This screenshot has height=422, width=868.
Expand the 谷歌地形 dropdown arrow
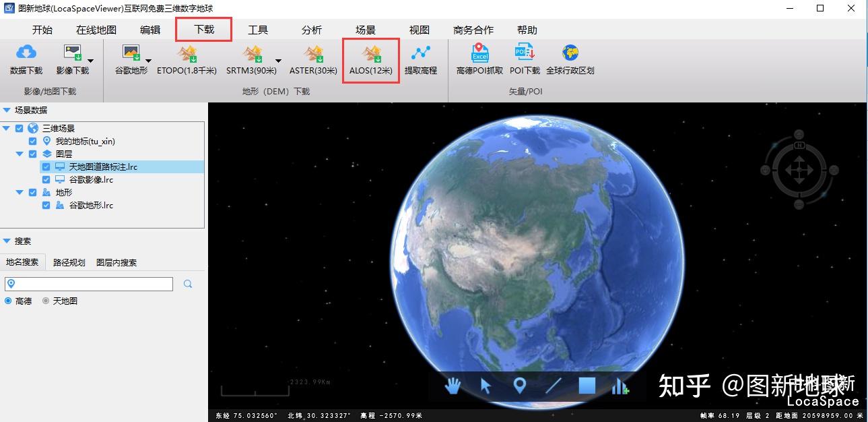(149, 61)
